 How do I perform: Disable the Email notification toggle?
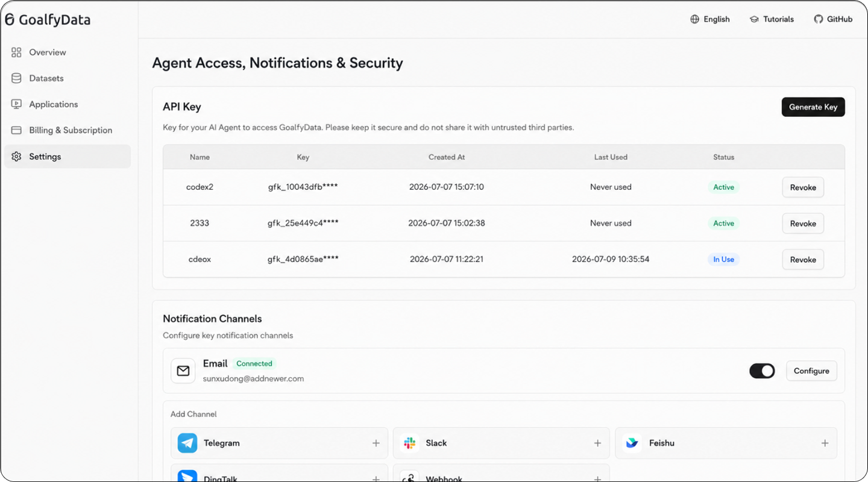[762, 371]
